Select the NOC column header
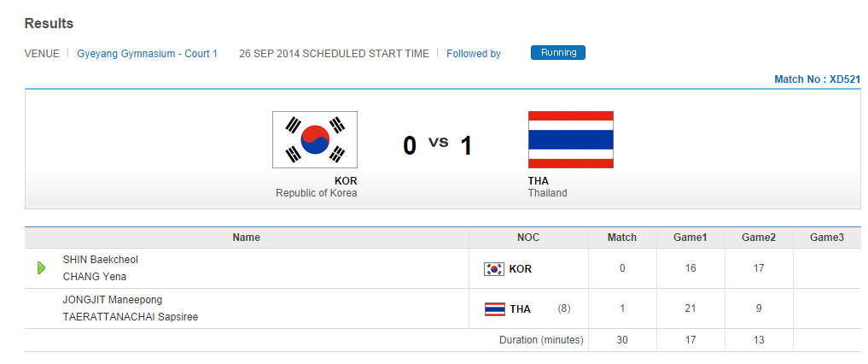This screenshot has width=868, height=364. (x=528, y=238)
